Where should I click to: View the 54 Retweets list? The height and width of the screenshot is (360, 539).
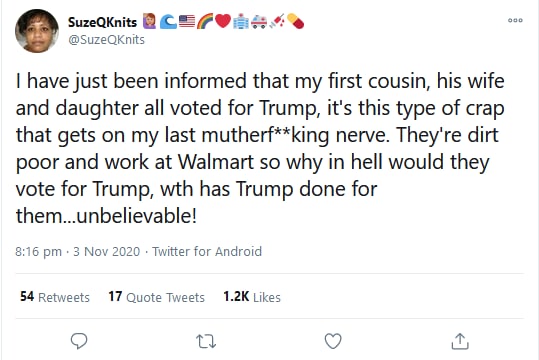point(55,297)
